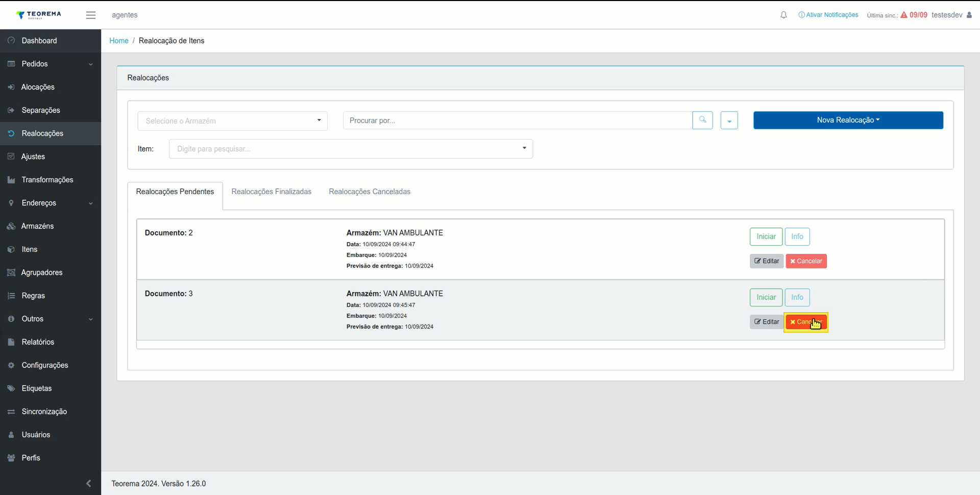Open the notifications bell
The image size is (980, 495).
point(783,15)
